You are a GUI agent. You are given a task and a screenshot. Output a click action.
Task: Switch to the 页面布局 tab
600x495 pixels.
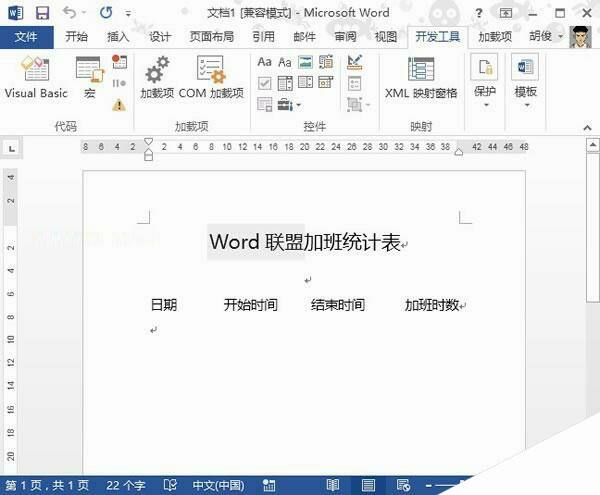212,37
